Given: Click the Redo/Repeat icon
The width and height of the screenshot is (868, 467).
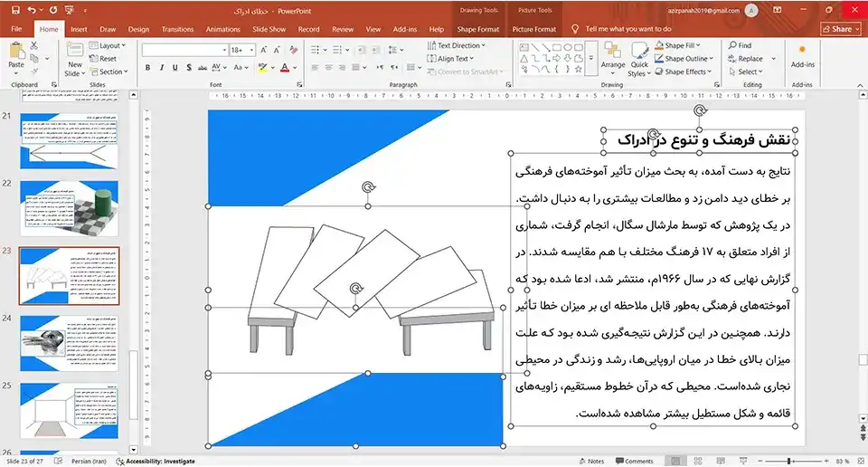Looking at the screenshot, I should [x=53, y=10].
